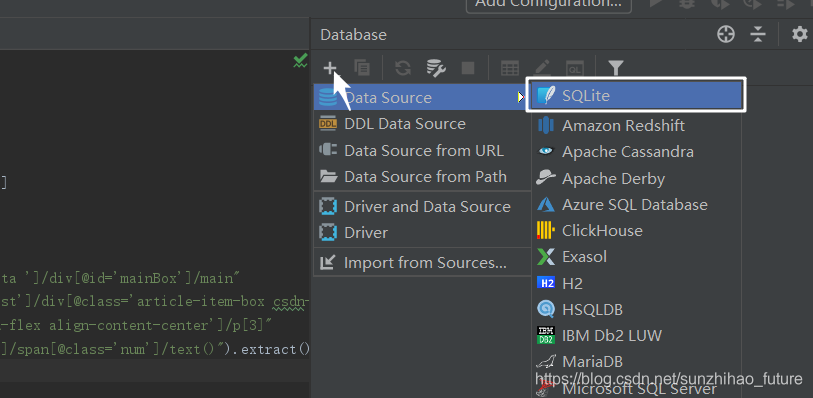Select the Driver menu item
Screen dimensions: 813x398
point(423,233)
